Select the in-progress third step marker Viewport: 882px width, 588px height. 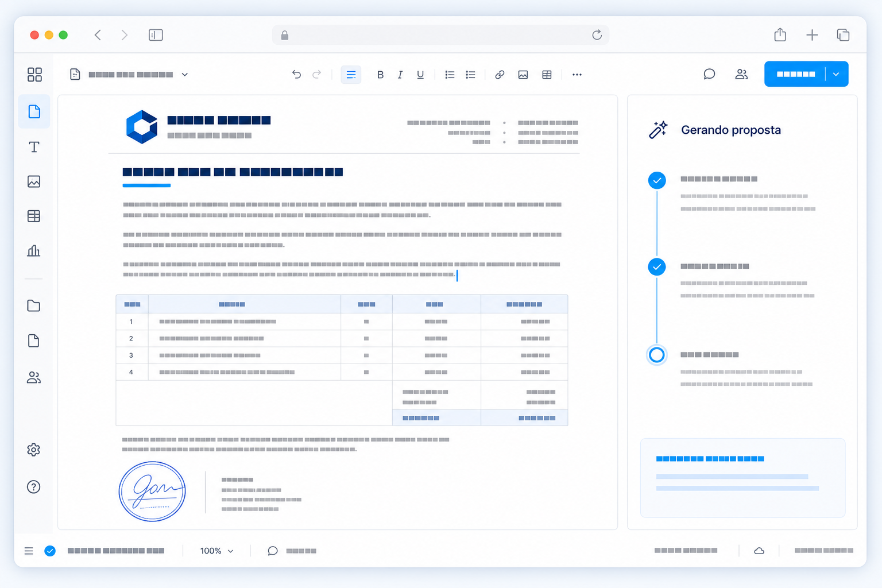point(657,355)
